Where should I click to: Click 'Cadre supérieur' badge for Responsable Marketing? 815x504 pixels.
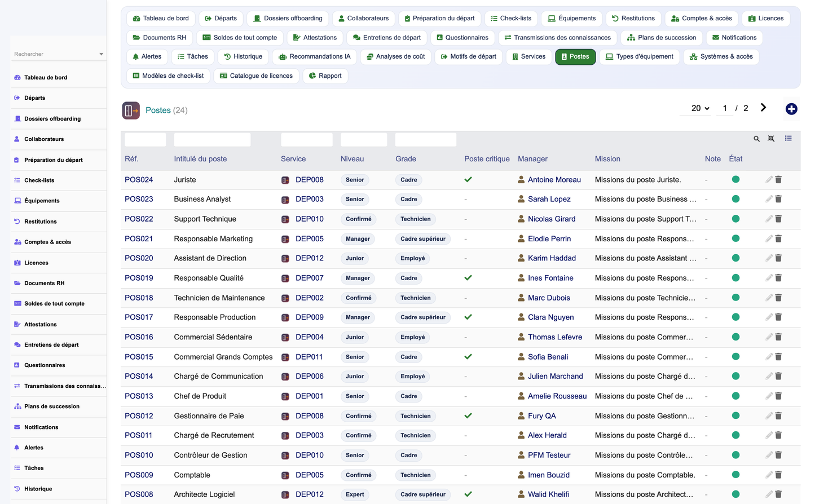[423, 239]
